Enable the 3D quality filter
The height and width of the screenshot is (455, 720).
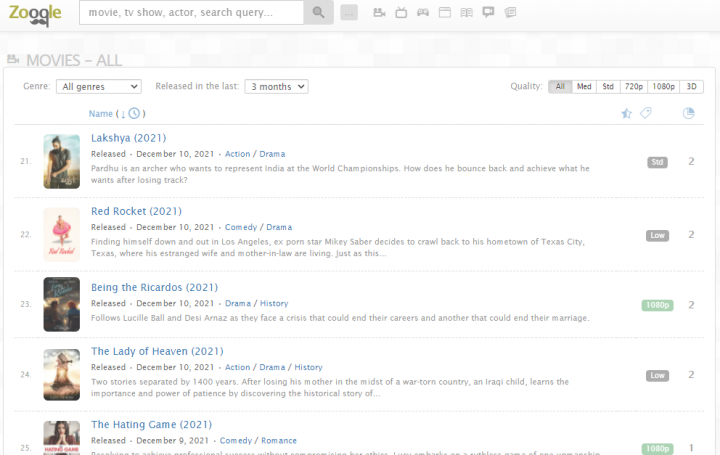(692, 87)
